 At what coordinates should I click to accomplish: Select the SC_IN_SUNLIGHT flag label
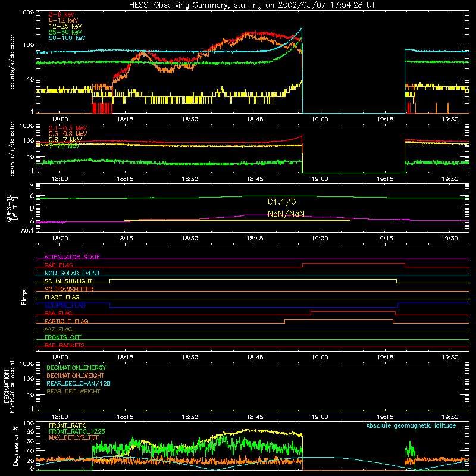coord(68,281)
